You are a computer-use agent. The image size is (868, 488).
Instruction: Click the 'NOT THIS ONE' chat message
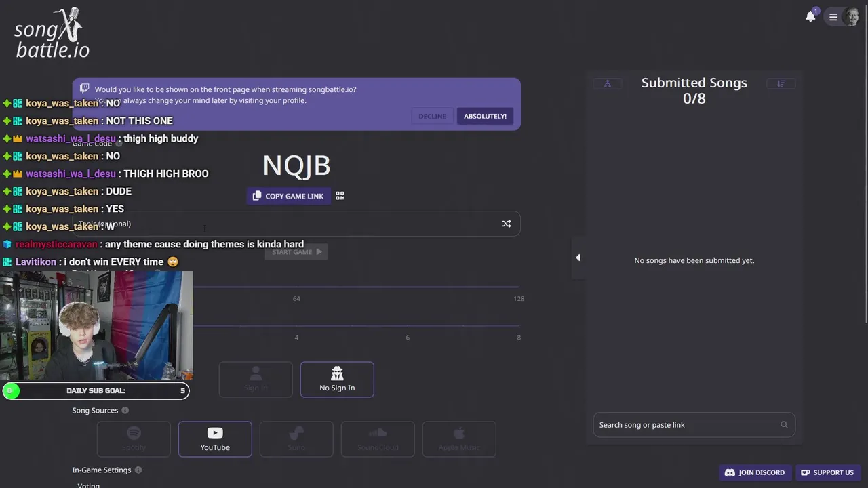point(88,121)
